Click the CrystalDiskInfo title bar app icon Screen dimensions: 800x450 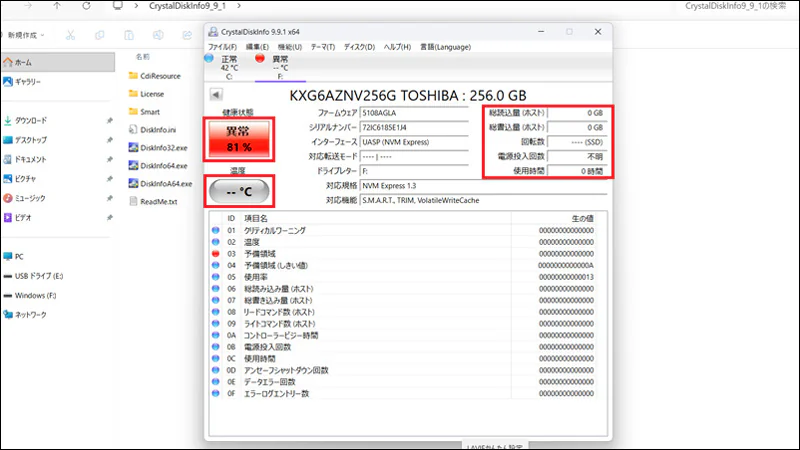point(213,32)
